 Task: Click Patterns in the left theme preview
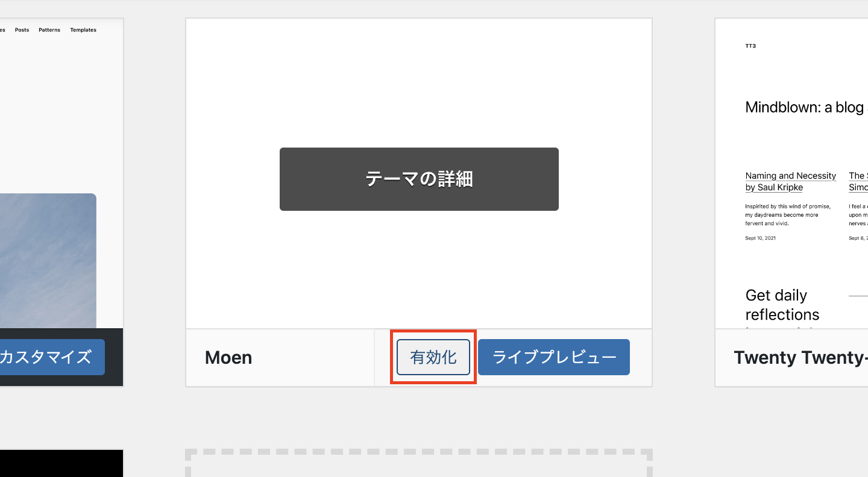pyautogui.click(x=49, y=30)
